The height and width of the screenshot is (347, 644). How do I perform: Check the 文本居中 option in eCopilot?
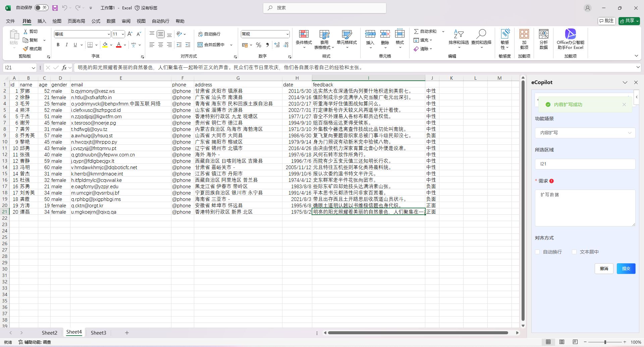click(574, 252)
